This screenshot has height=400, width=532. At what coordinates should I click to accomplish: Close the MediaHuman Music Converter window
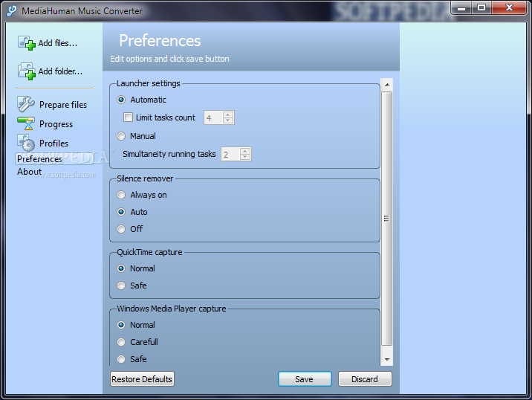click(x=509, y=8)
